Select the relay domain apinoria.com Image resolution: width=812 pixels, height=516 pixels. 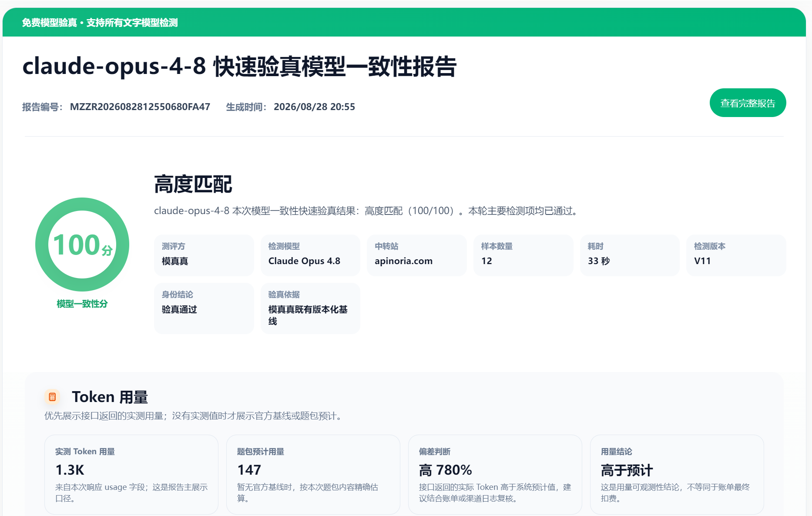(x=403, y=261)
